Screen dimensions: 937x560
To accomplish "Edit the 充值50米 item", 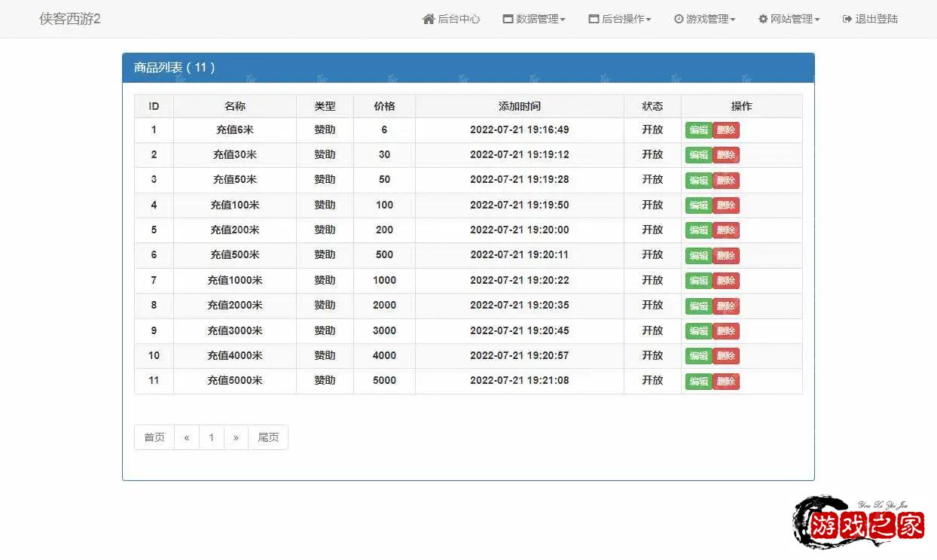I will [699, 181].
